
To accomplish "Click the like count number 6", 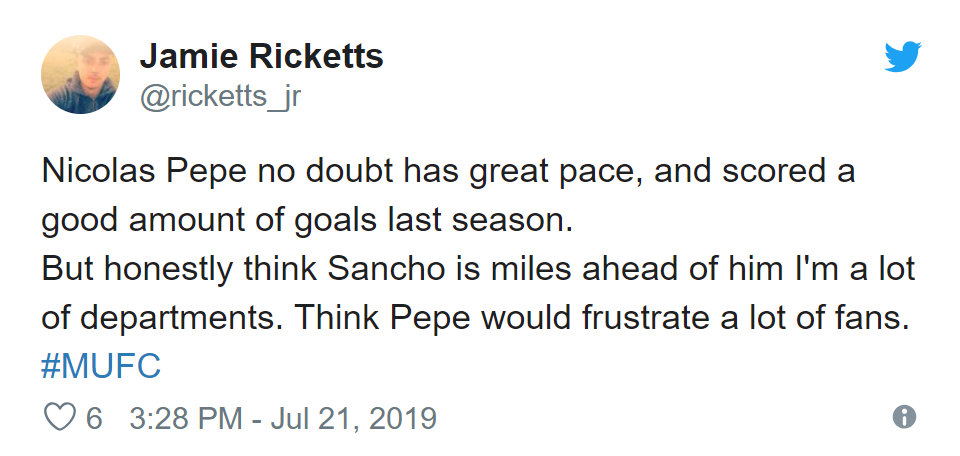I will (x=94, y=417).
